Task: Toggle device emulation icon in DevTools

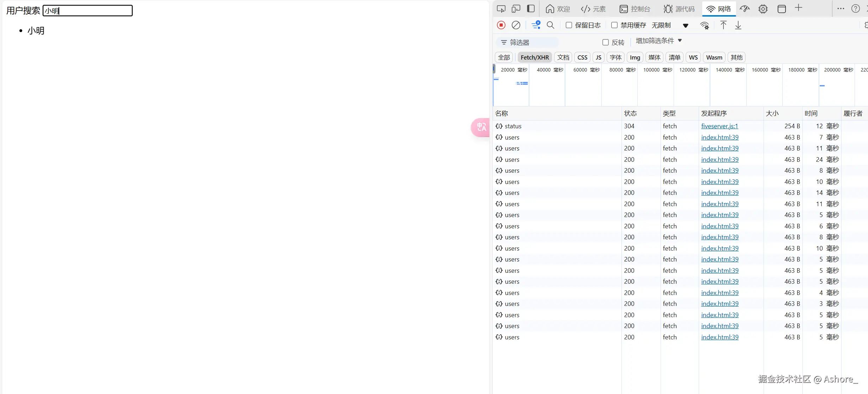Action: (x=516, y=8)
